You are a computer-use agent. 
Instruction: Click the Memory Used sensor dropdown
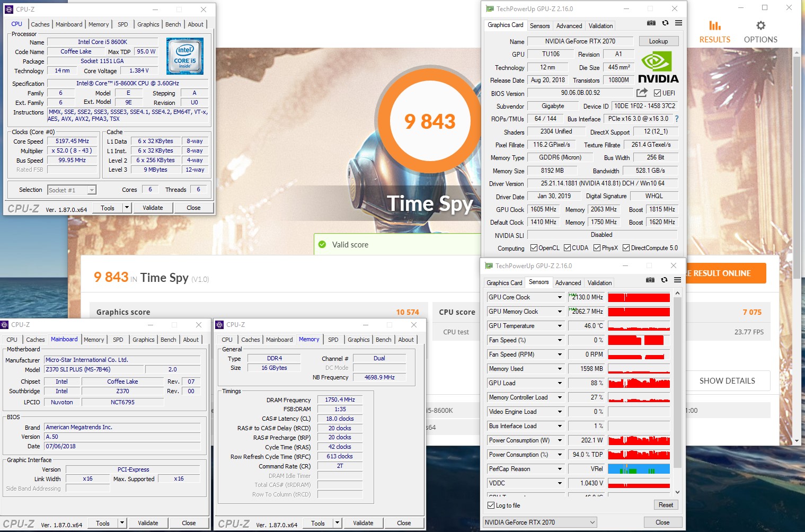[x=560, y=369]
